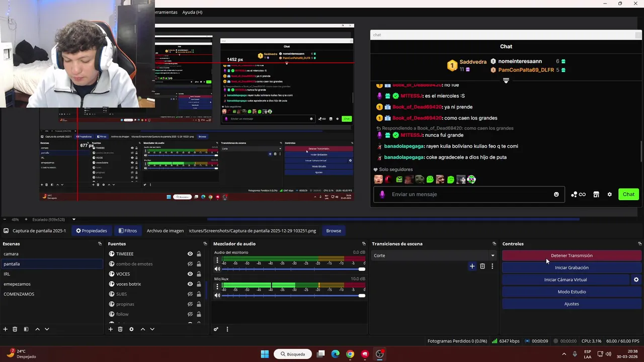Show the propinas source

(x=190, y=304)
